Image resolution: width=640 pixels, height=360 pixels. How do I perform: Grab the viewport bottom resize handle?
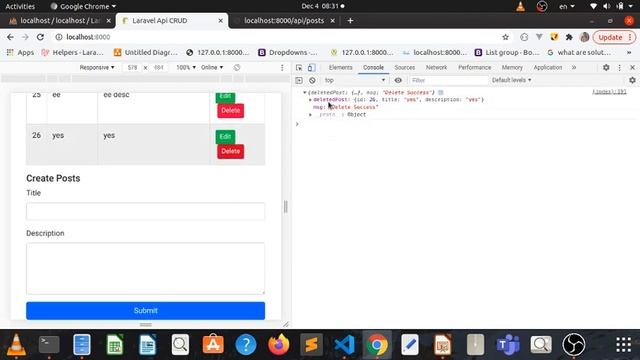click(145, 325)
